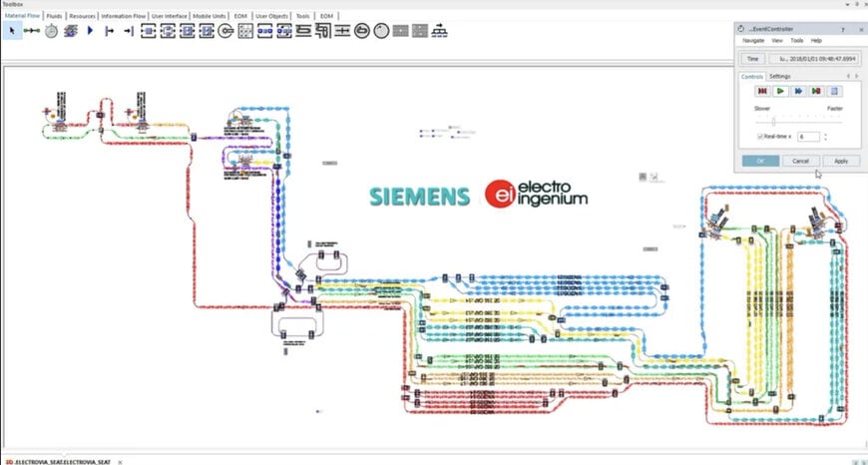The height and width of the screenshot is (465, 868).
Task: Open the Information Flow toolbox tab
Action: click(x=124, y=16)
